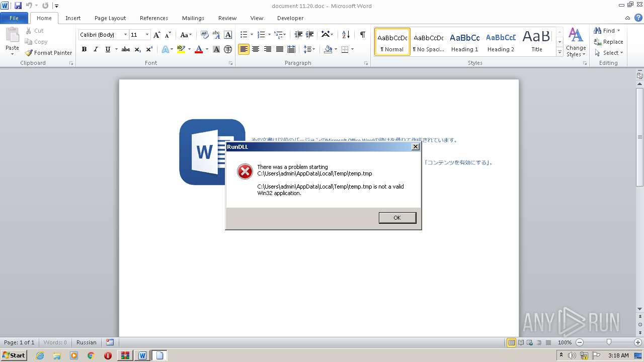Expand bullets list dropdown arrow
The width and height of the screenshot is (644, 362).
click(x=252, y=35)
